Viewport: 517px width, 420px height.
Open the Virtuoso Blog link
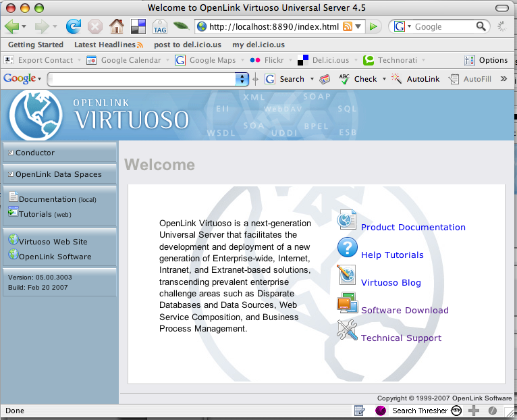pos(391,283)
